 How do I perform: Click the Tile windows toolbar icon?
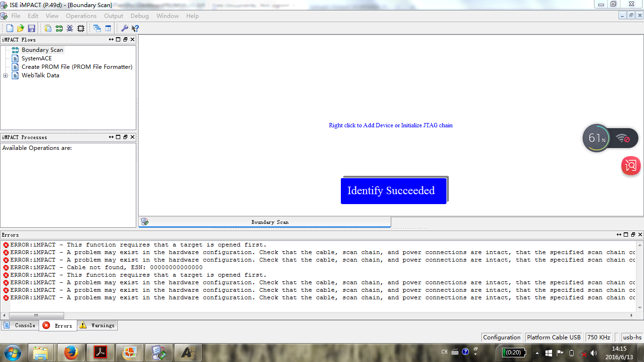(x=108, y=28)
